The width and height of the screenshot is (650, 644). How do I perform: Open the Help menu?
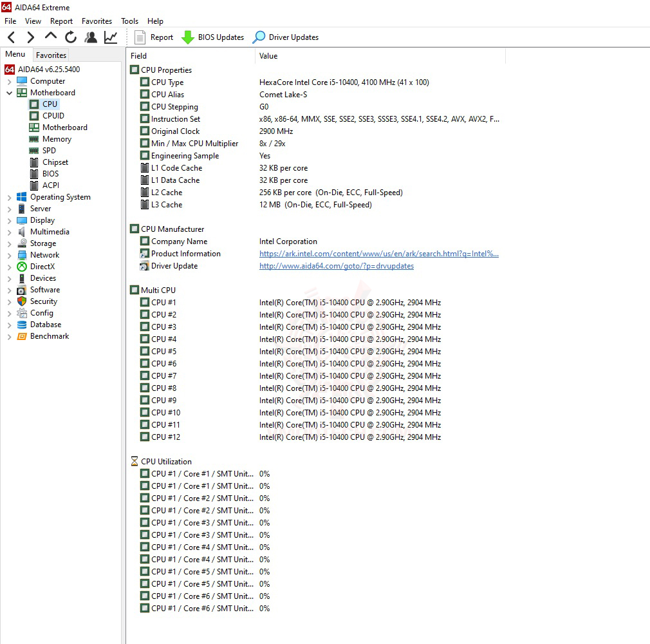pyautogui.click(x=156, y=21)
